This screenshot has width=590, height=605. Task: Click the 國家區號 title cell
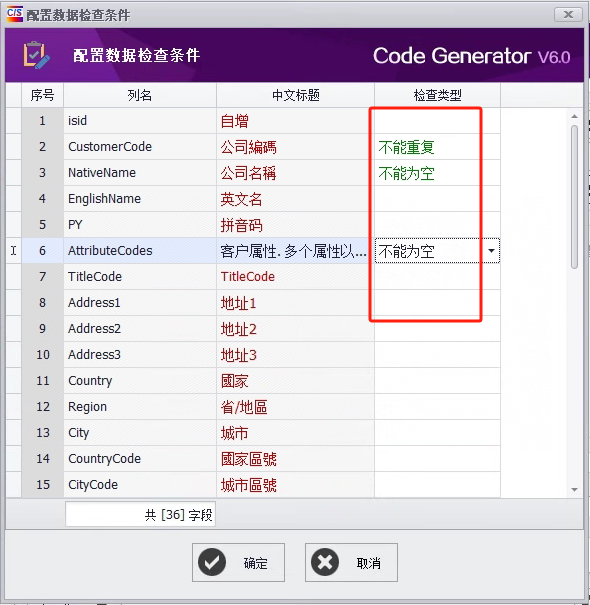point(296,459)
